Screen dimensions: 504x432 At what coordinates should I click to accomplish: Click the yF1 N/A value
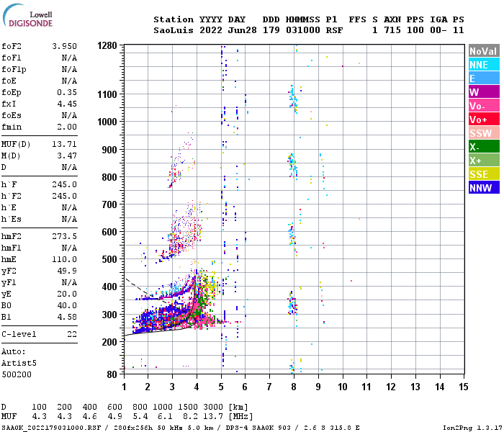(x=69, y=282)
